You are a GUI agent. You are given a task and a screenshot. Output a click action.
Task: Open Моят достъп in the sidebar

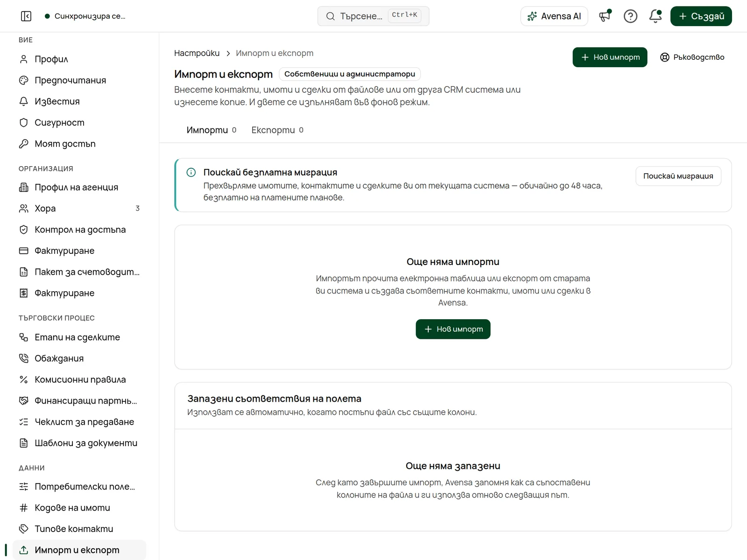pos(79,144)
